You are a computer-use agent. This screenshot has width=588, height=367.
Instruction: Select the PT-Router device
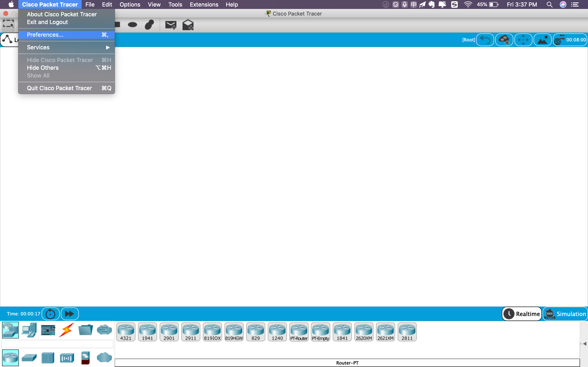(299, 332)
